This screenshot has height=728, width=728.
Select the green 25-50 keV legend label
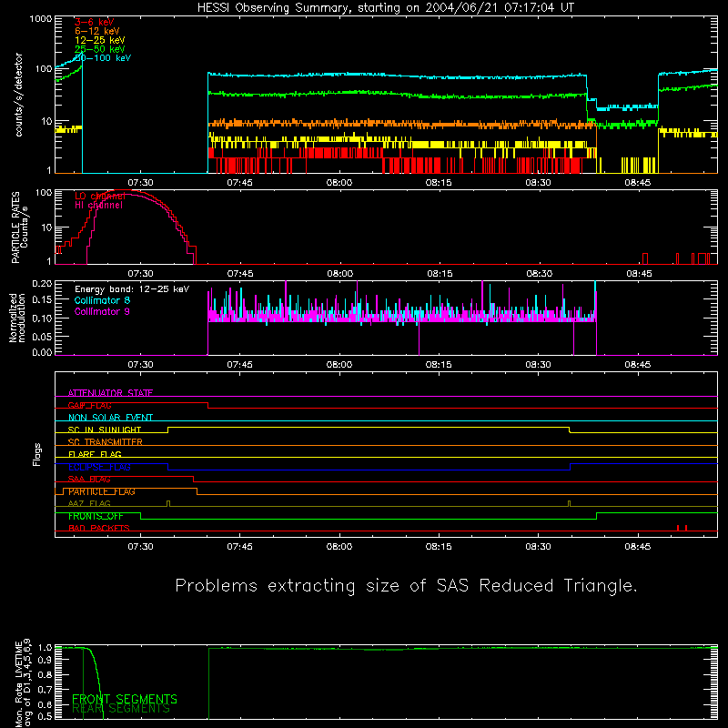point(100,49)
